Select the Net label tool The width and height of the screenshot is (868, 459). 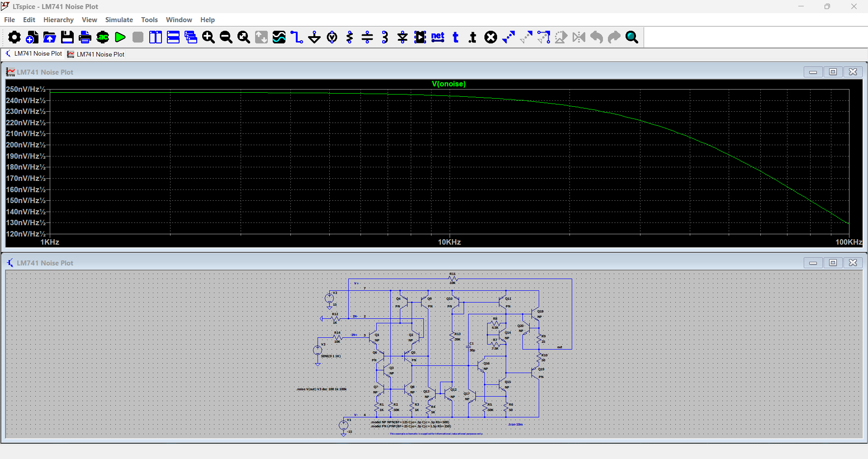click(438, 37)
